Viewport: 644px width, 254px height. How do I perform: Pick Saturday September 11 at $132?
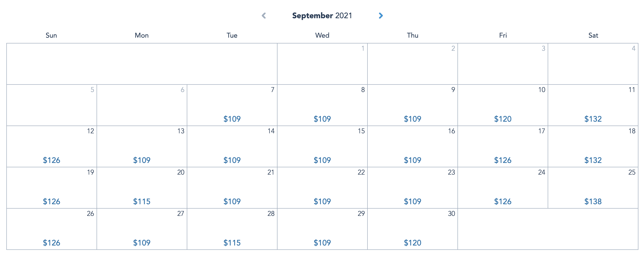click(x=593, y=105)
